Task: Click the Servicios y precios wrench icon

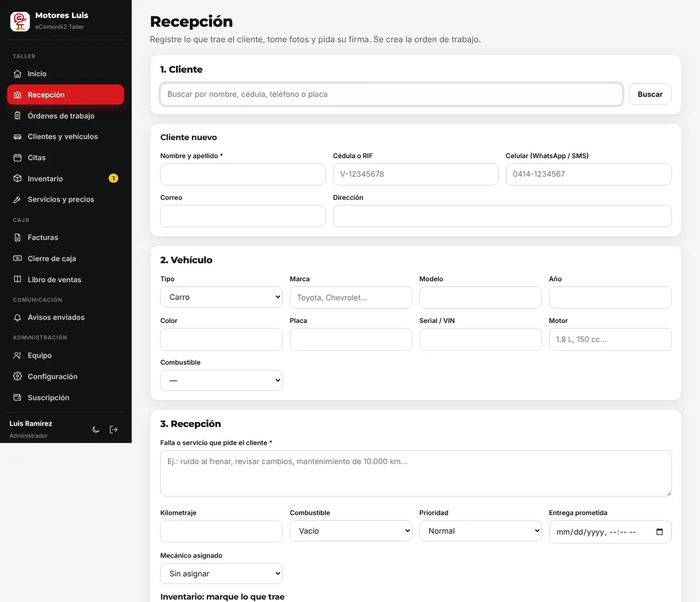Action: (17, 200)
